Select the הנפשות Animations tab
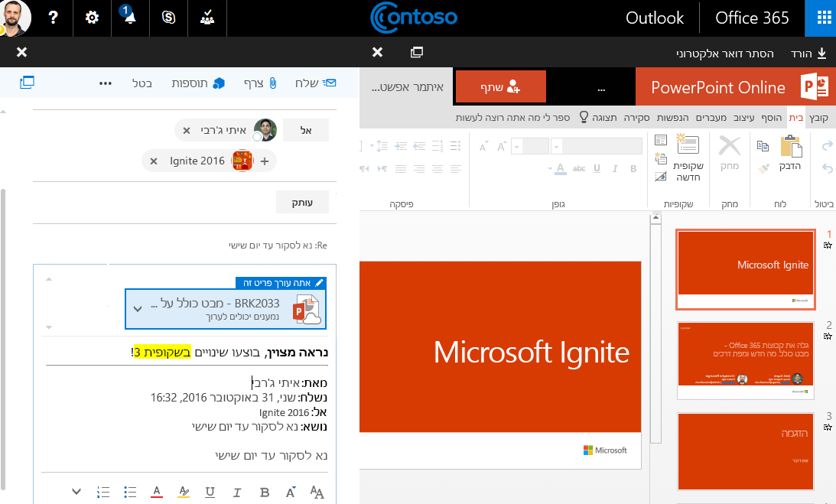Viewport: 836px width, 504px height. pos(672,117)
